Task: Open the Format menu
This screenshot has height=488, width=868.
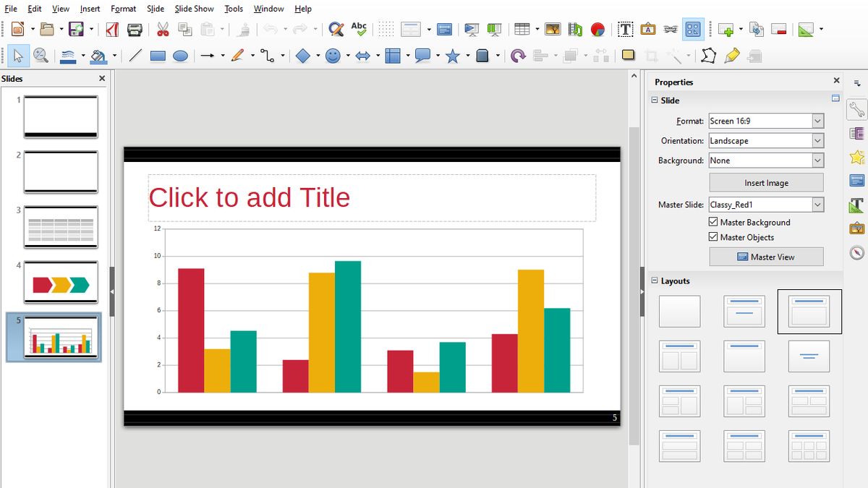Action: point(123,9)
